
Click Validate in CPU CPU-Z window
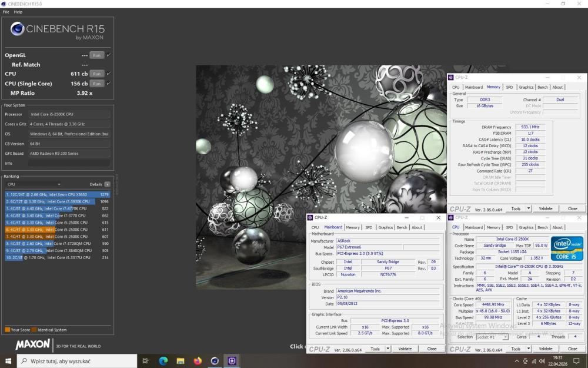[545, 349]
